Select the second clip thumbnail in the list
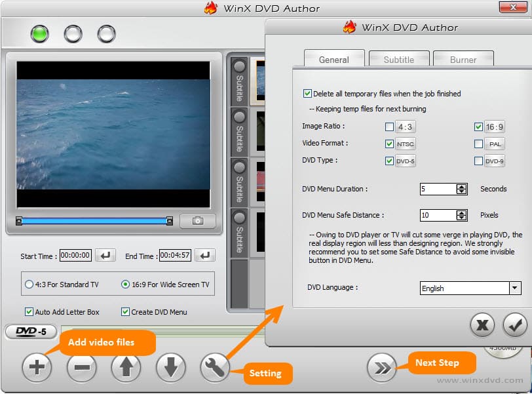This screenshot has width=532, height=394. coord(261,131)
